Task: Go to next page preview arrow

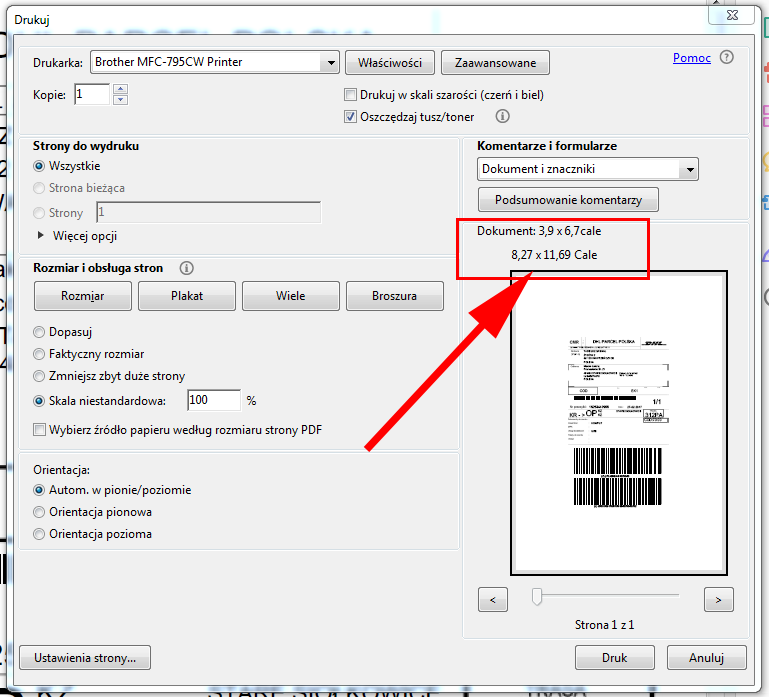Action: [x=718, y=599]
